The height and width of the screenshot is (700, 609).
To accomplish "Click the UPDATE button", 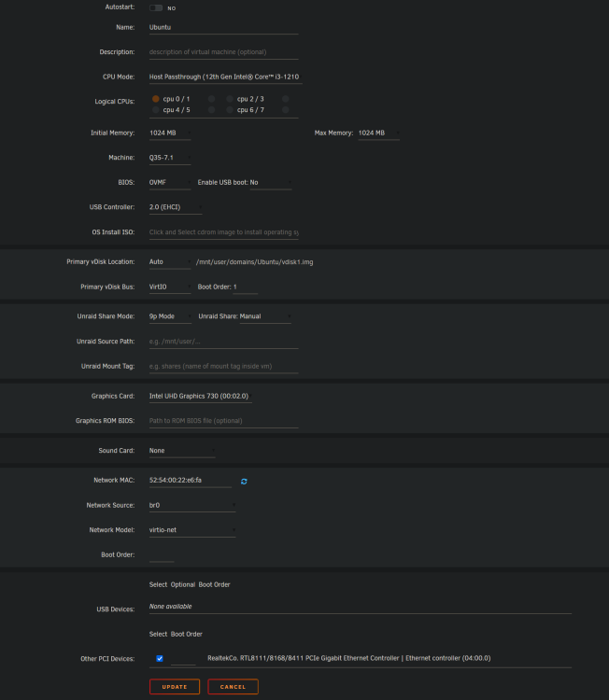I will tap(175, 687).
